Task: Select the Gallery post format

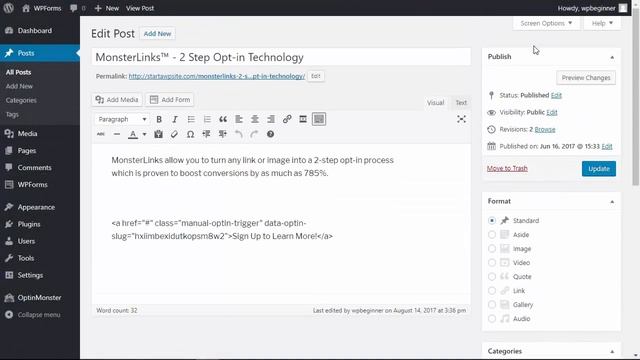Action: coord(492,304)
